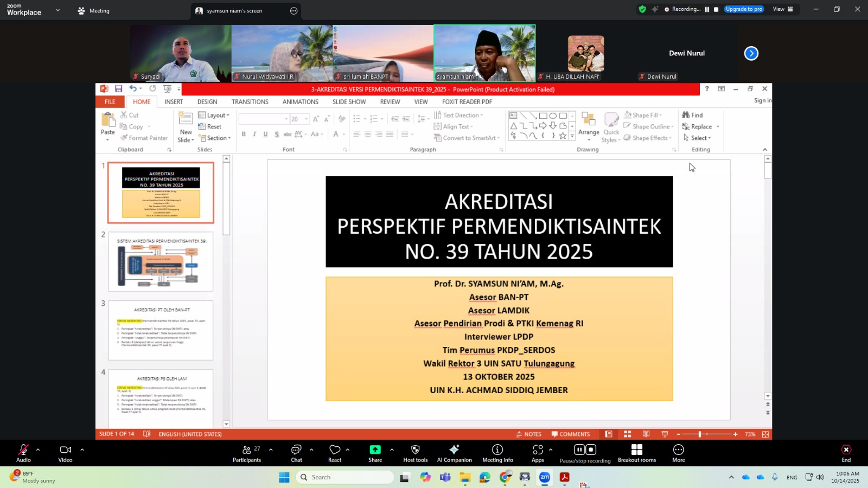
Task: Show next participants with blue arrow
Action: (751, 53)
